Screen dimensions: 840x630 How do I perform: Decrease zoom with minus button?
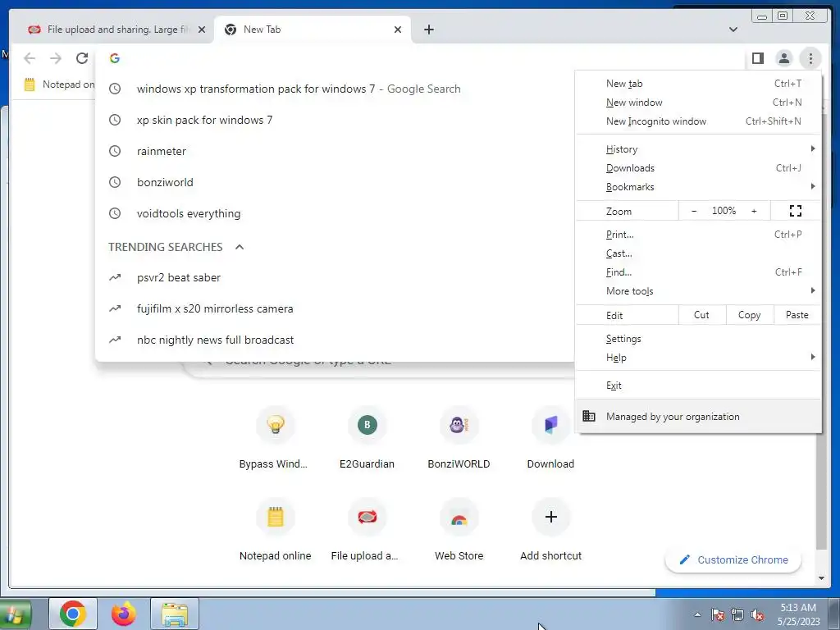(x=694, y=211)
